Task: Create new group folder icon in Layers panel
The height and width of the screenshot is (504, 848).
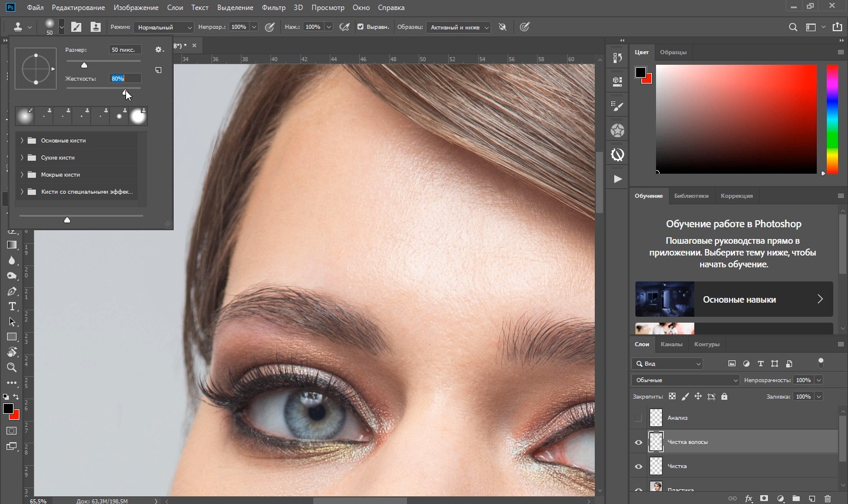Action: click(796, 499)
